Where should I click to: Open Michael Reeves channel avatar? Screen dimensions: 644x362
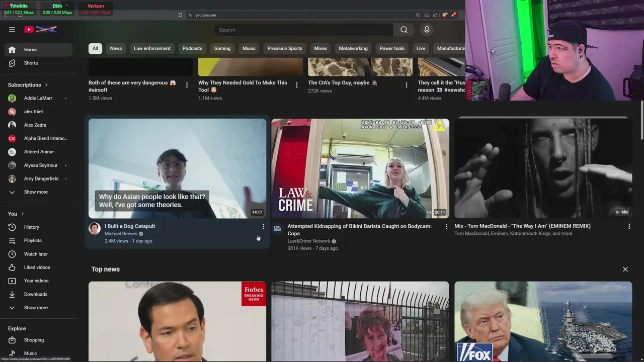point(95,229)
